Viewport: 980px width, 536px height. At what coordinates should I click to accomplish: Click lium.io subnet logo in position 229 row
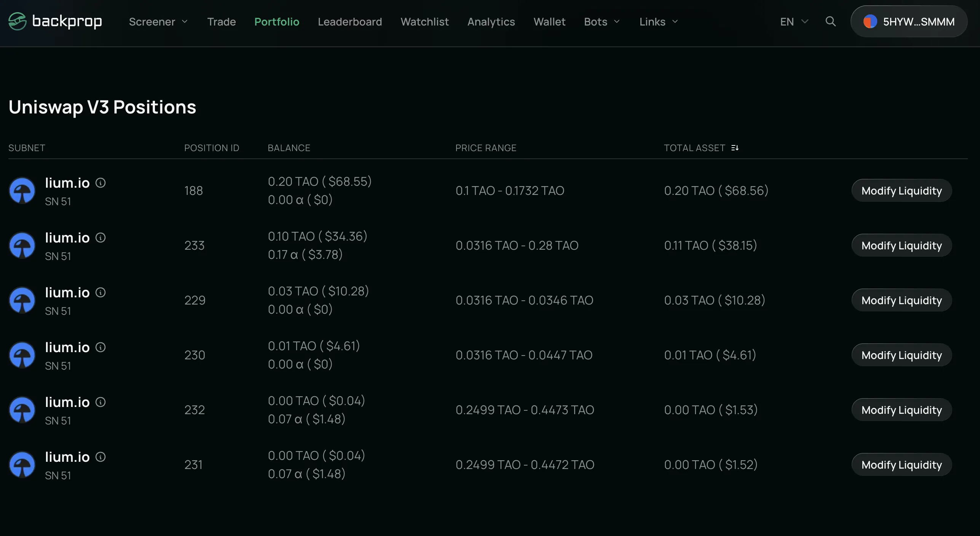point(22,300)
